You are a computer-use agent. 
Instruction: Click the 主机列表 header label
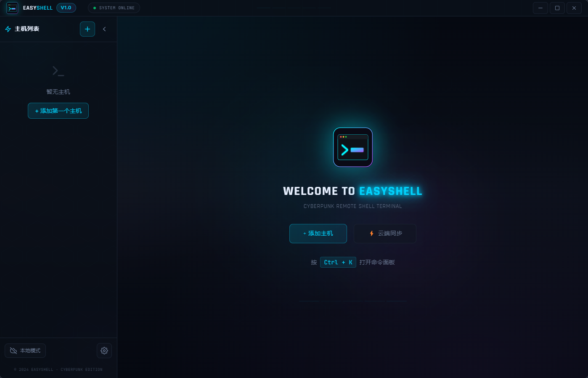pos(27,29)
